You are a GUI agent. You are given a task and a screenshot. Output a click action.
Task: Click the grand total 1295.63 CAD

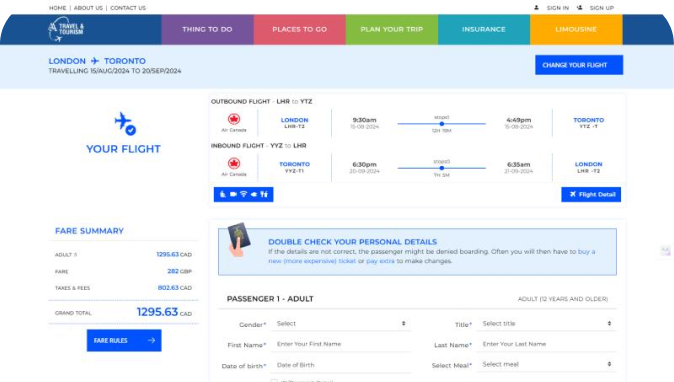tap(164, 312)
